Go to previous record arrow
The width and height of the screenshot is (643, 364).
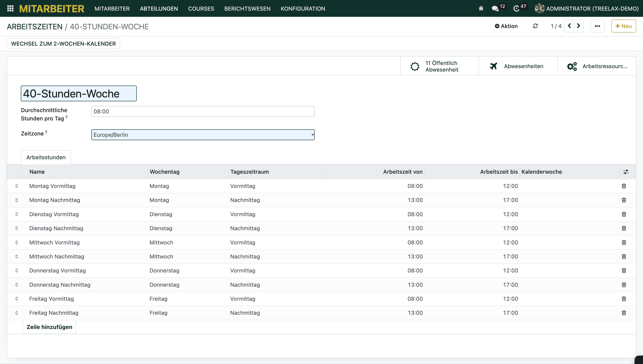click(x=569, y=26)
